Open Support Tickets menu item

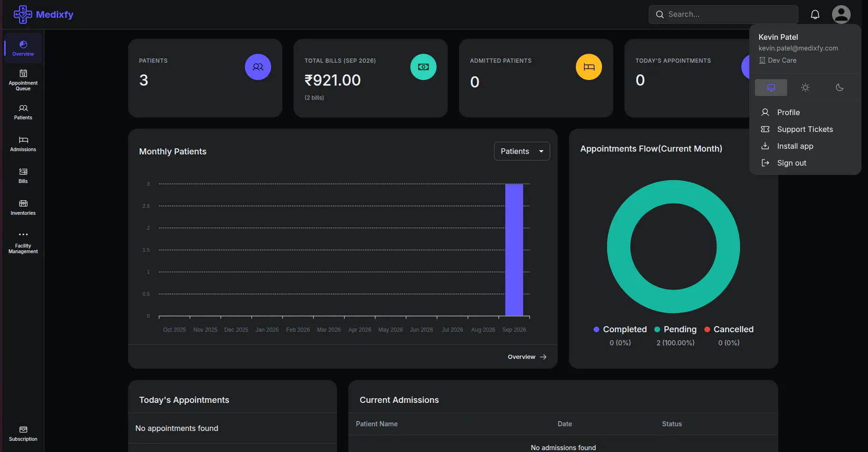805,129
